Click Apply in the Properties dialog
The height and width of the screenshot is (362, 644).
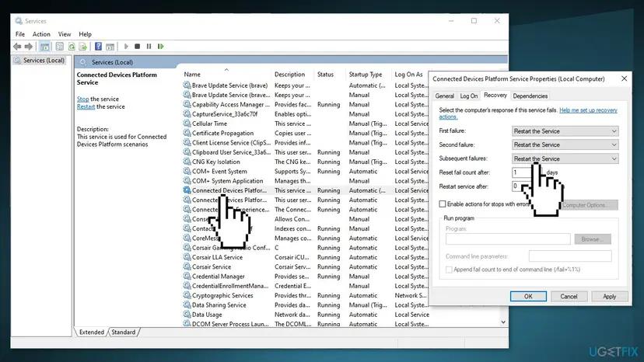point(610,296)
